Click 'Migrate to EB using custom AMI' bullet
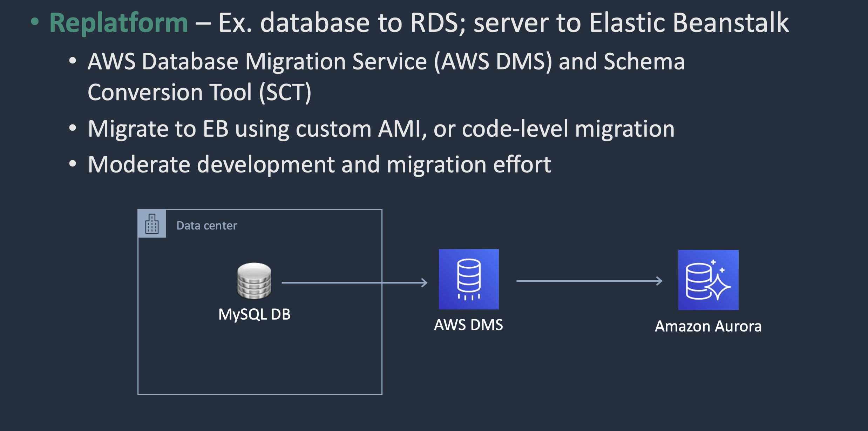Image resolution: width=868 pixels, height=431 pixels. click(x=381, y=129)
